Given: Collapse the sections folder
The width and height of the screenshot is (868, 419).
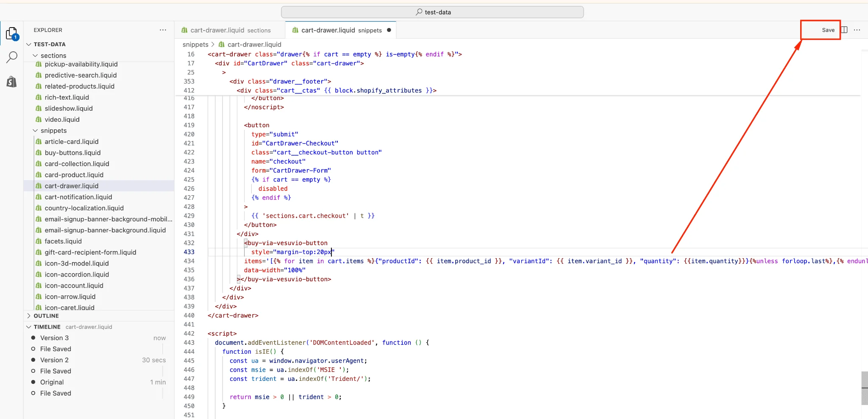Looking at the screenshot, I should tap(35, 55).
